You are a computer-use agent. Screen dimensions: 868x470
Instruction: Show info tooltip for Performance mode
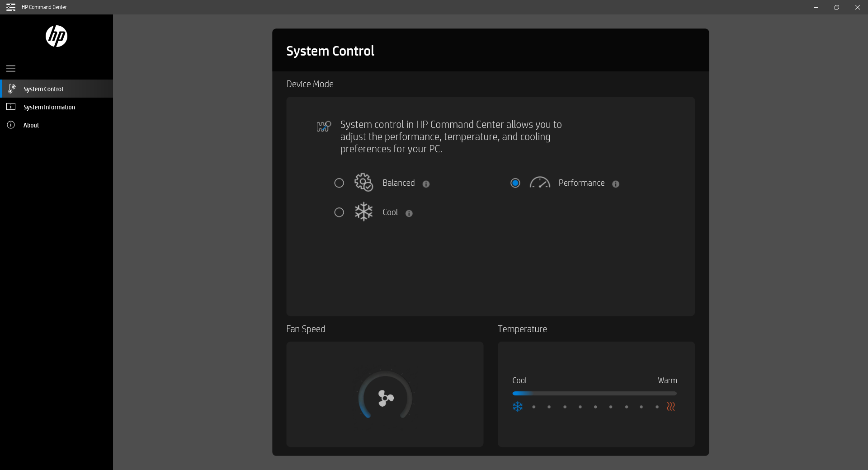pyautogui.click(x=616, y=184)
